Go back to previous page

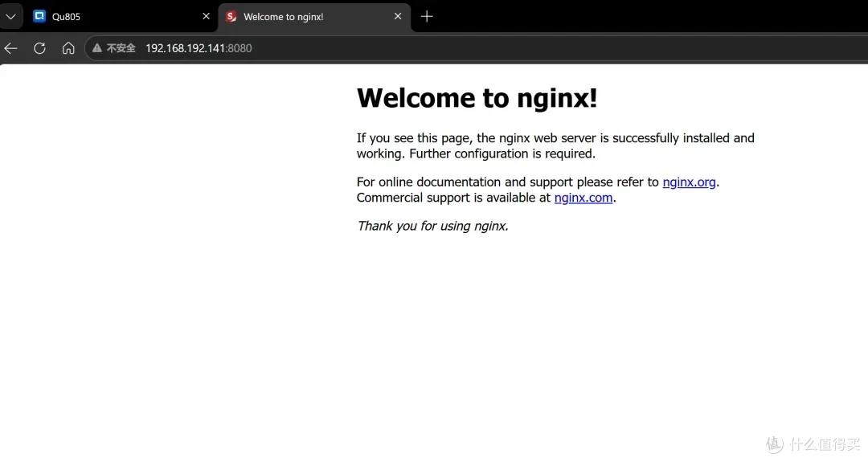11,48
